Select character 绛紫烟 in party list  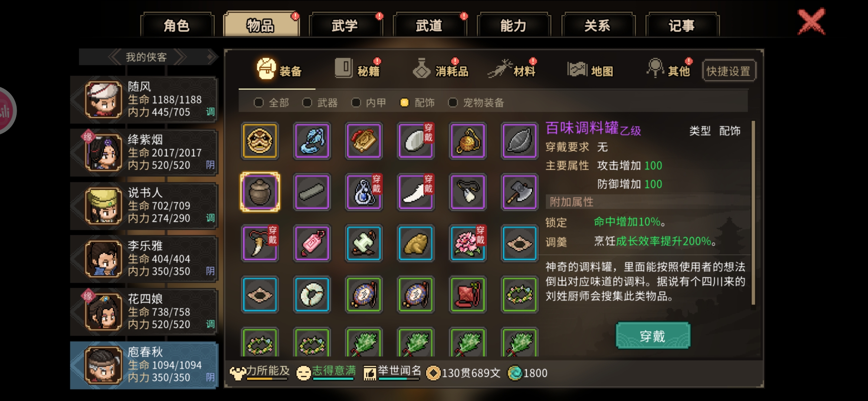(144, 153)
